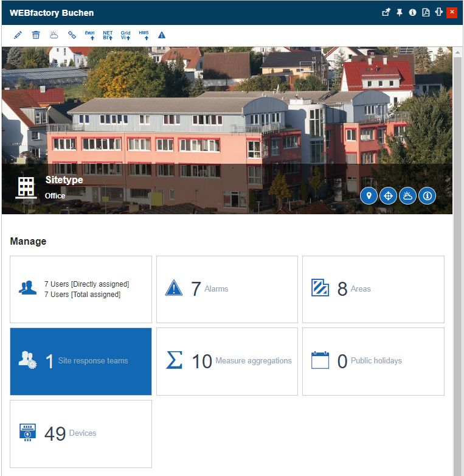Click the NET BI upload toolbar button
Viewport: 464px width, 476px height.
(x=108, y=35)
